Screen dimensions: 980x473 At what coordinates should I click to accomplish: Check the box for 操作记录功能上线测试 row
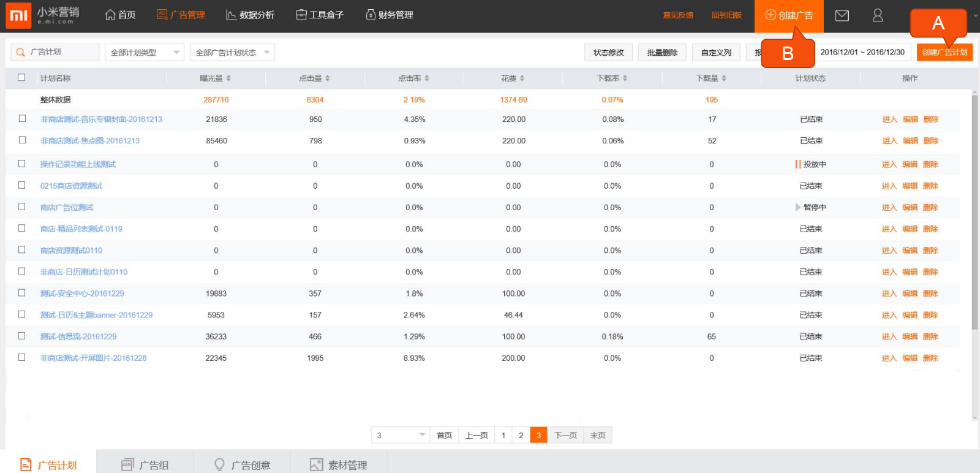pos(22,164)
